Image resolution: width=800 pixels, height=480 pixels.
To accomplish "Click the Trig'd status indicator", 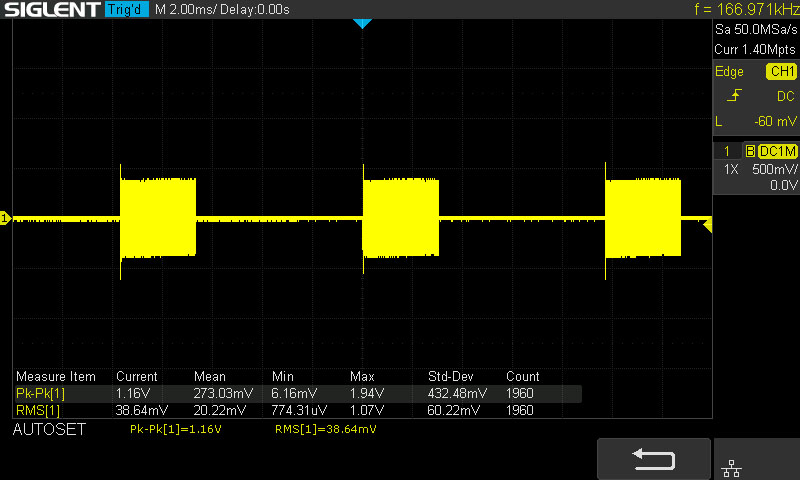I will [127, 9].
